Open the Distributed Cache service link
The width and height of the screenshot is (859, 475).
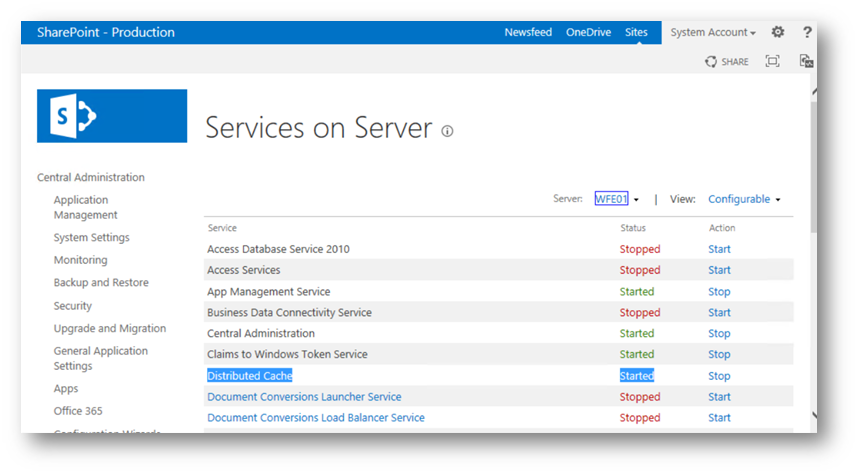(249, 376)
